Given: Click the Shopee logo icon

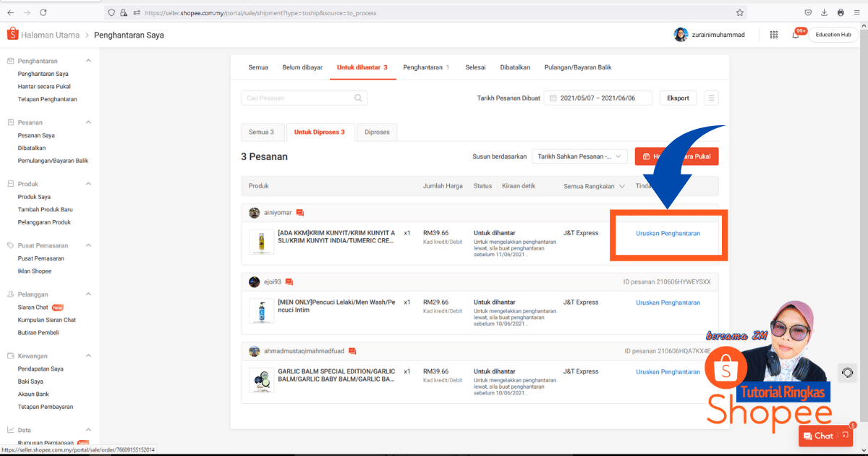Looking at the screenshot, I should [x=12, y=34].
